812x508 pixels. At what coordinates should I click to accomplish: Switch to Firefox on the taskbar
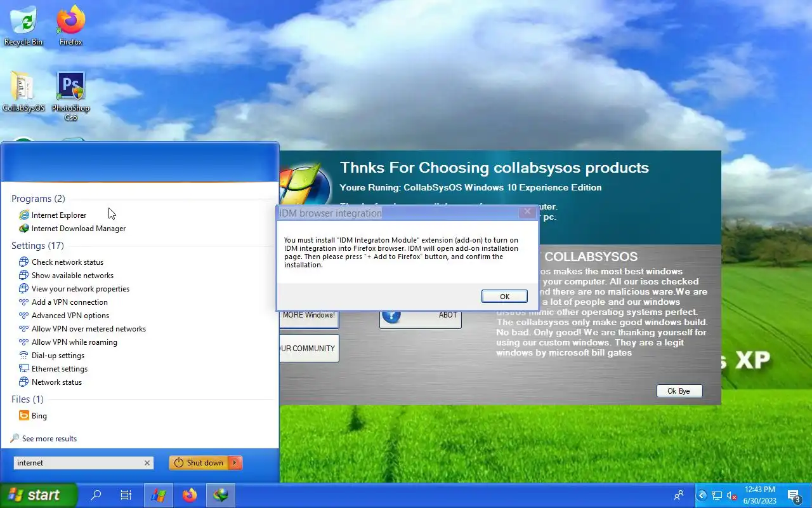[x=190, y=495]
